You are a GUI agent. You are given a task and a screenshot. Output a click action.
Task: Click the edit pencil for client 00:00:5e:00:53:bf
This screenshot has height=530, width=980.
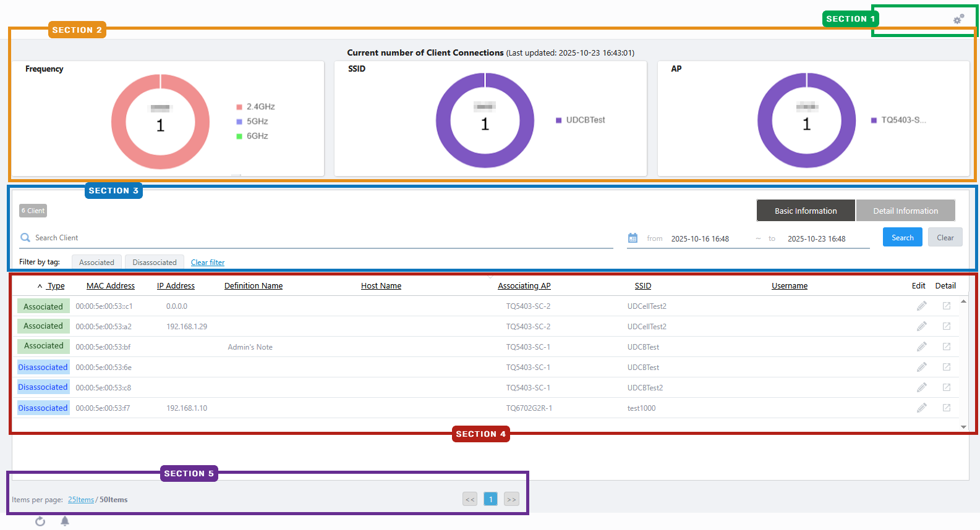pyautogui.click(x=921, y=347)
